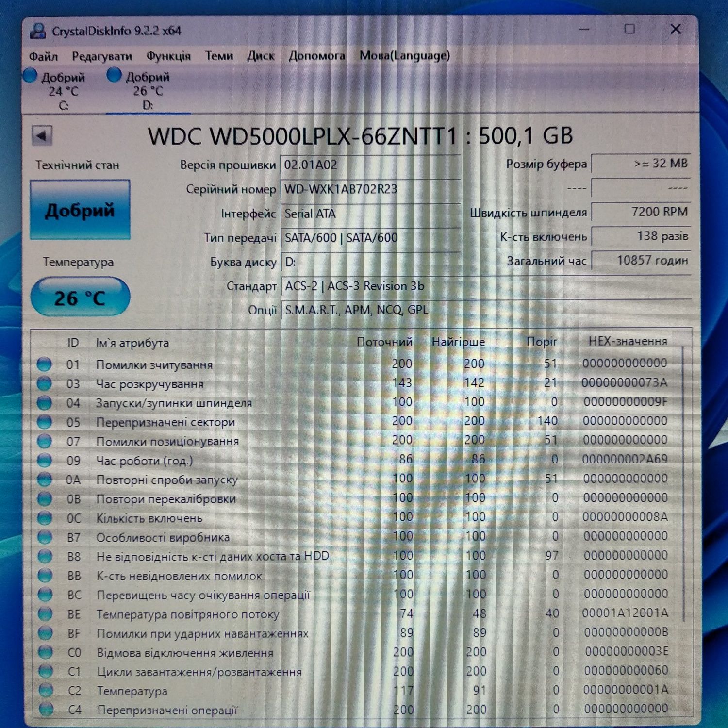Click the Ім'я атрибута column header
This screenshot has height=728, width=728.
click(x=132, y=343)
